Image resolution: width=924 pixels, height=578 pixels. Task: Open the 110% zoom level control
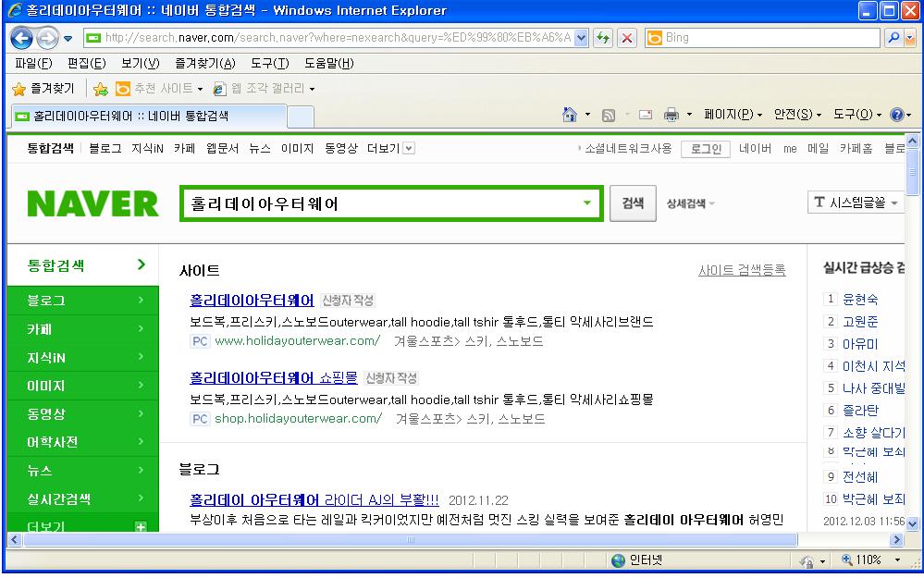[x=872, y=560]
